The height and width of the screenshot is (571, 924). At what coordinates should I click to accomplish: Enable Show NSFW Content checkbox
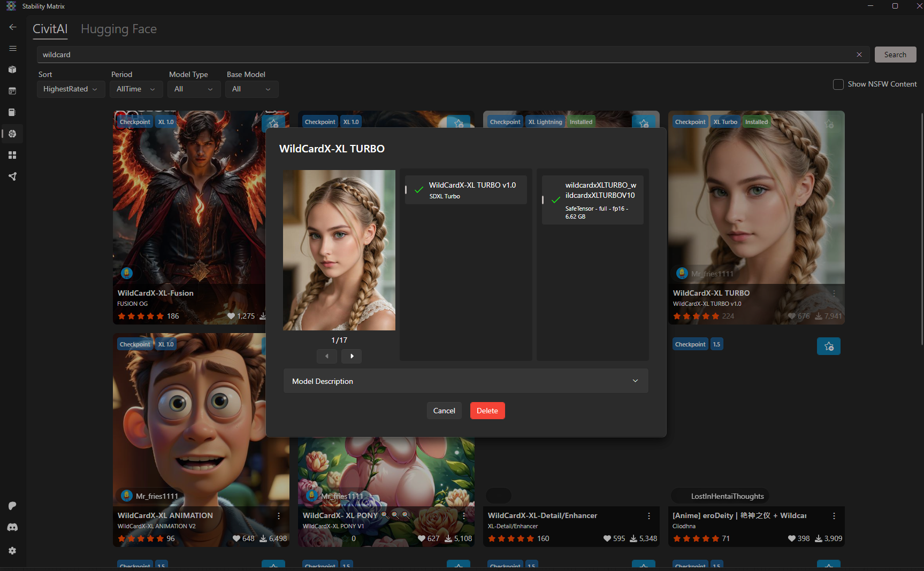838,84
